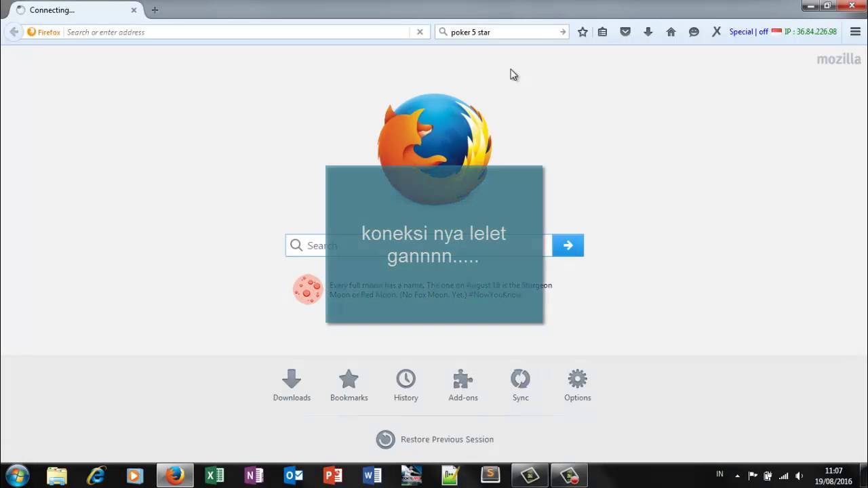Open Outlook from taskbar
Viewport: 868px width, 488px height.
point(293,475)
